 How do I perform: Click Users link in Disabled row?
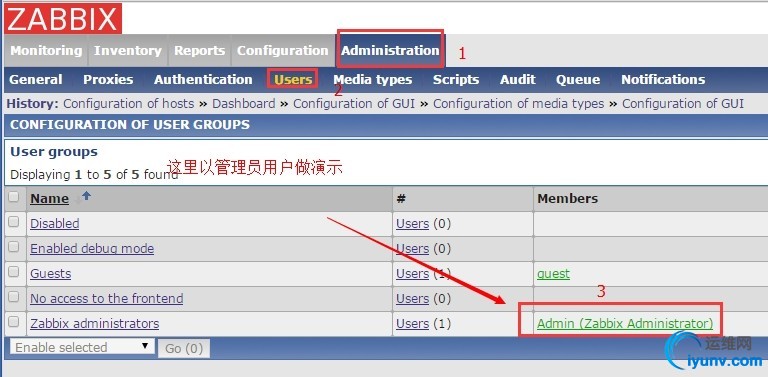[412, 224]
